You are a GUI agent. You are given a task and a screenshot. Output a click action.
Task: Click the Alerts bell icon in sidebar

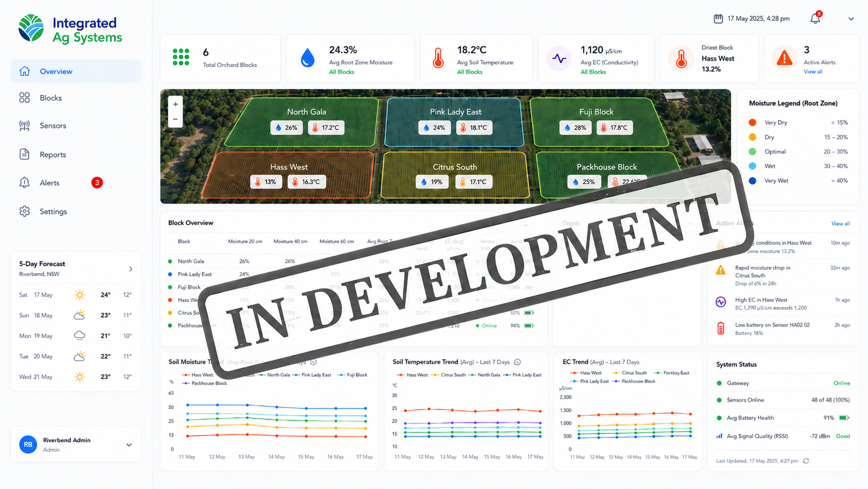[24, 182]
